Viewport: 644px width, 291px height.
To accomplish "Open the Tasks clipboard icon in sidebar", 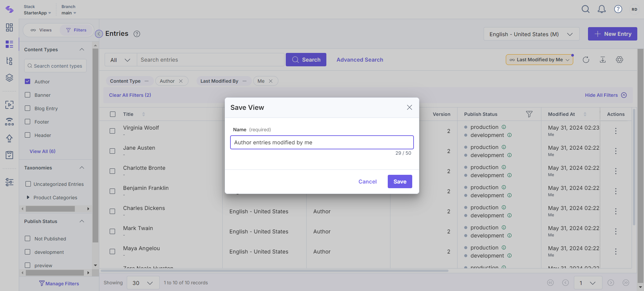I will click(x=9, y=155).
